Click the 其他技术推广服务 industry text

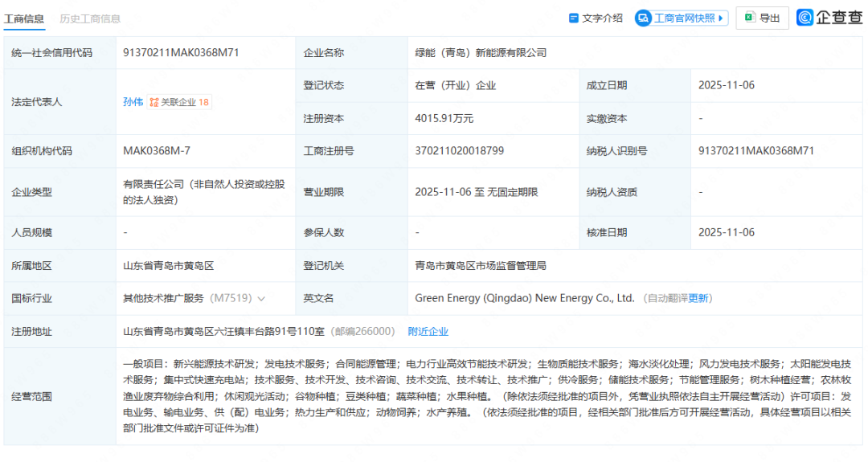(x=163, y=298)
